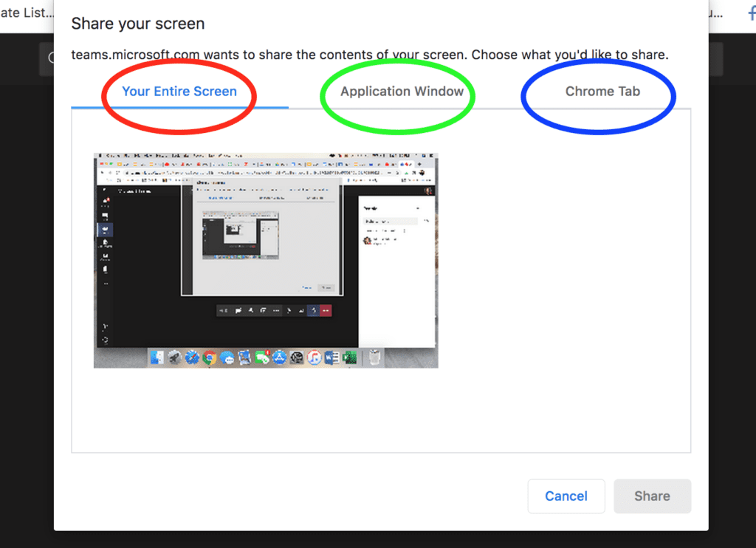Switch to the Application Window tab
This screenshot has width=756, height=548.
(402, 91)
